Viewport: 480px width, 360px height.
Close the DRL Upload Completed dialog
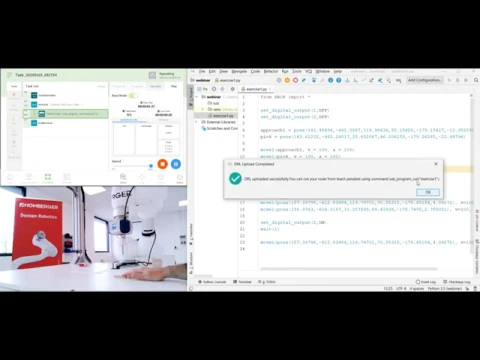click(436, 164)
